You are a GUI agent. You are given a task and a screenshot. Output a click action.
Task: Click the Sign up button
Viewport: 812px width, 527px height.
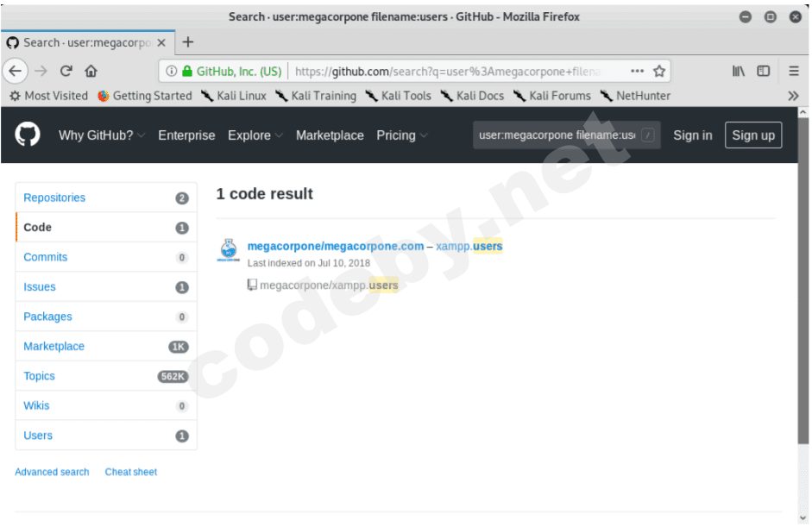pyautogui.click(x=753, y=135)
